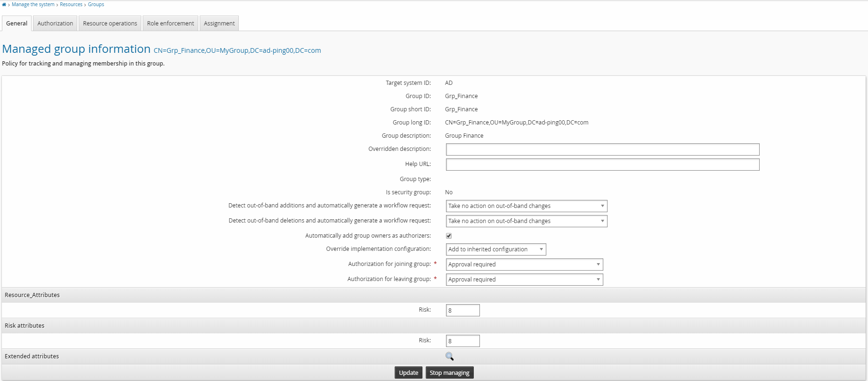Follow the 'Manage the system' breadcrumb link
The image size is (868, 381).
tap(33, 5)
